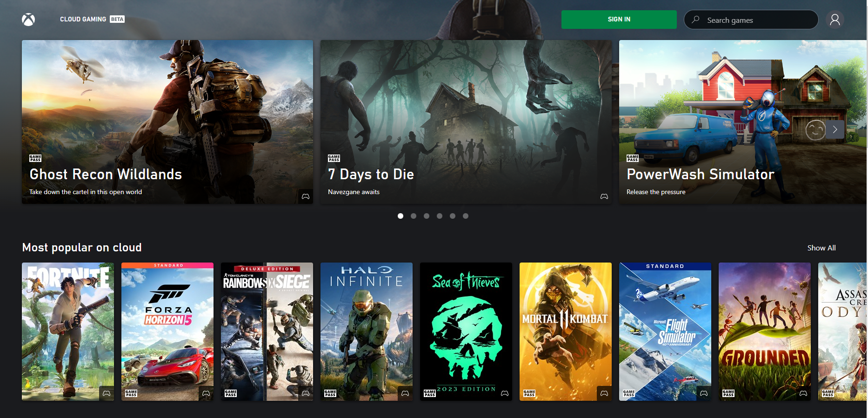The image size is (868, 418).
Task: Click controller icon on Mortal Kombat 11 tile
Action: click(604, 393)
